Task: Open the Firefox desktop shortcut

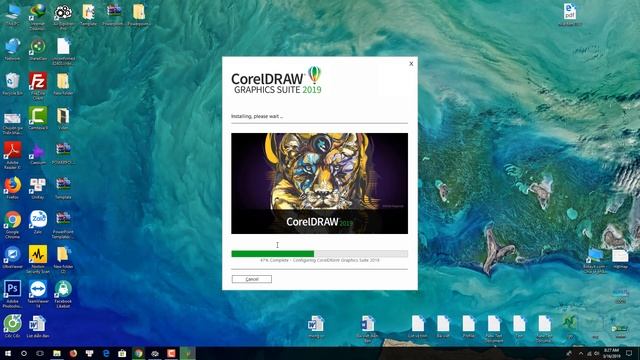Action: 12,188
